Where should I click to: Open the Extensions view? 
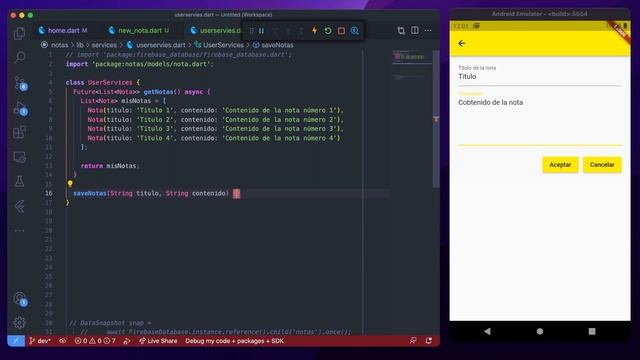point(19,132)
